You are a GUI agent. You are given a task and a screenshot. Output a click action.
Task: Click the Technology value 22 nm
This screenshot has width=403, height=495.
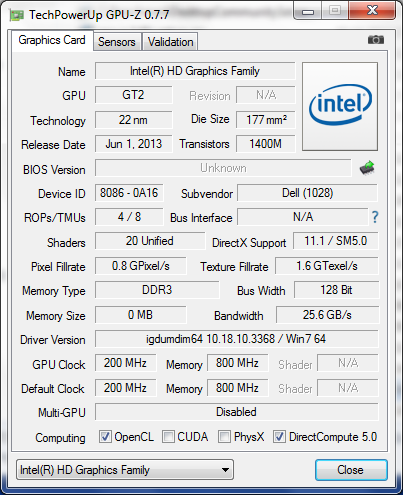coord(134,120)
